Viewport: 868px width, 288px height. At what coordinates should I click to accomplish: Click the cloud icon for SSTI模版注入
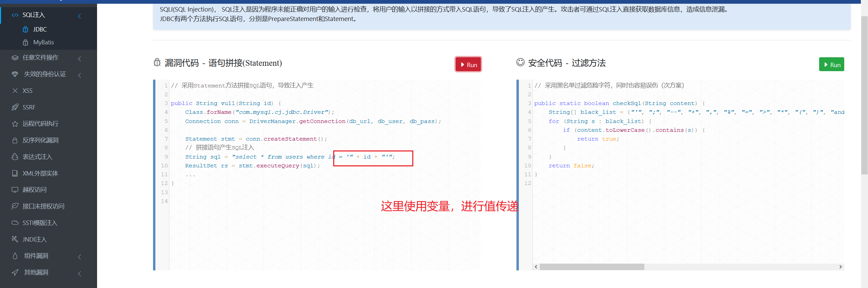tap(15, 223)
